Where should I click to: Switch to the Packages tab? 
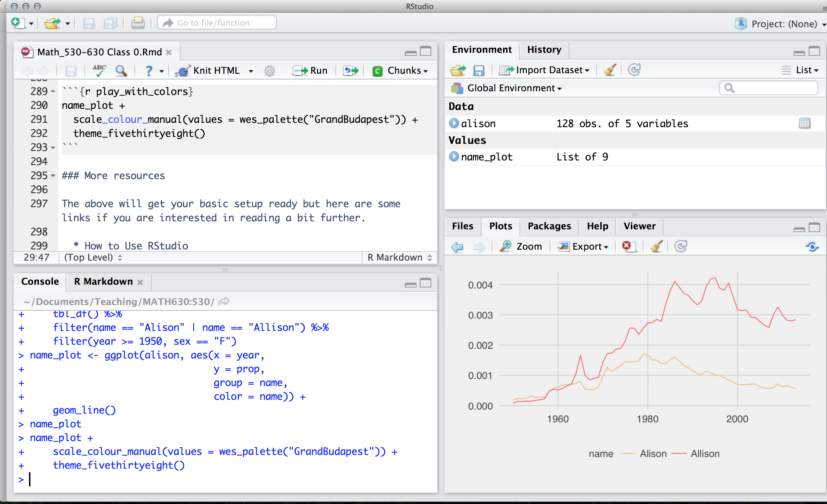coord(549,226)
